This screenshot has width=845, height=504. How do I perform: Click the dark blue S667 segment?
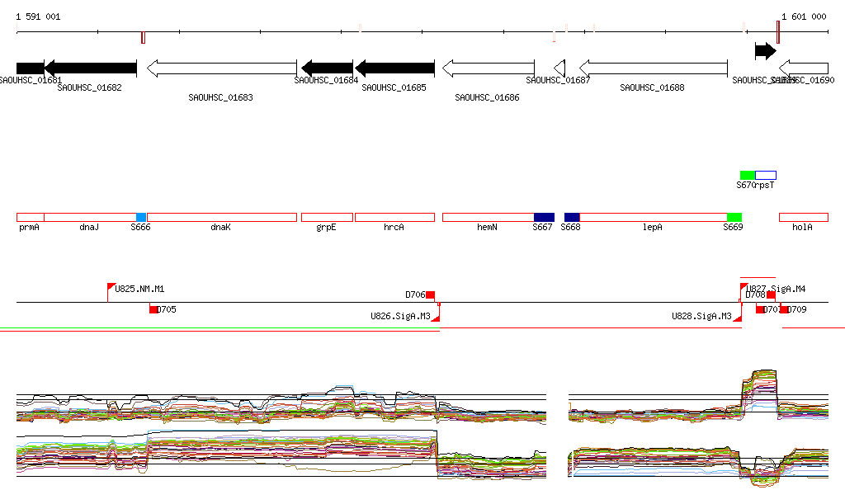pos(545,218)
